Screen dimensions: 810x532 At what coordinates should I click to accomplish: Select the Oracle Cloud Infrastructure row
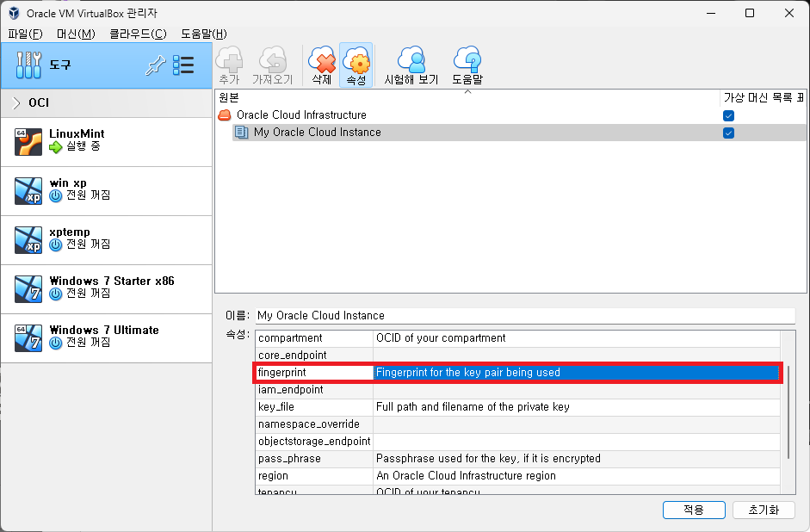510,115
